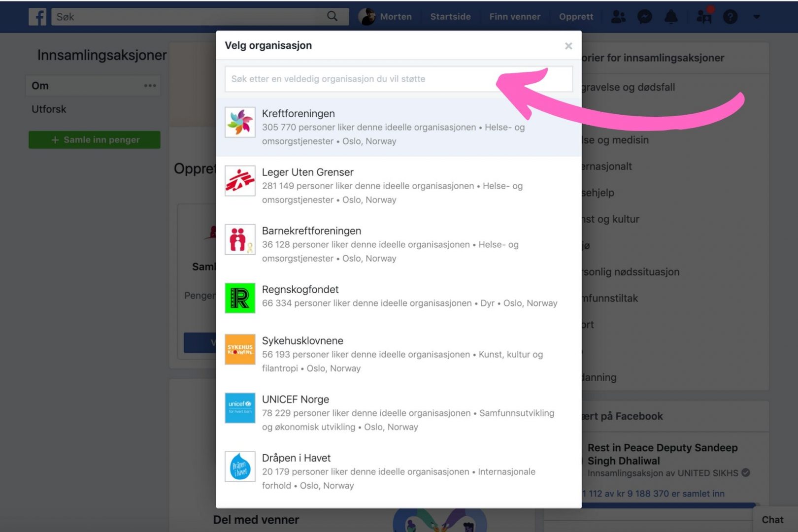Focus the charity organisation search field
Image resolution: width=798 pixels, height=532 pixels.
[x=399, y=79]
